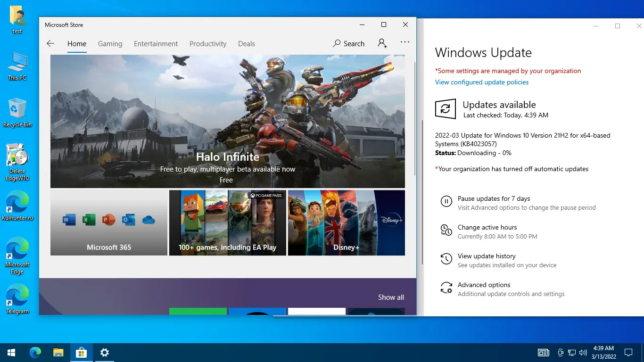Screen dimensions: 644x362
Task: Select the Delete EdgeW10 desktop icon
Action: 17,163
